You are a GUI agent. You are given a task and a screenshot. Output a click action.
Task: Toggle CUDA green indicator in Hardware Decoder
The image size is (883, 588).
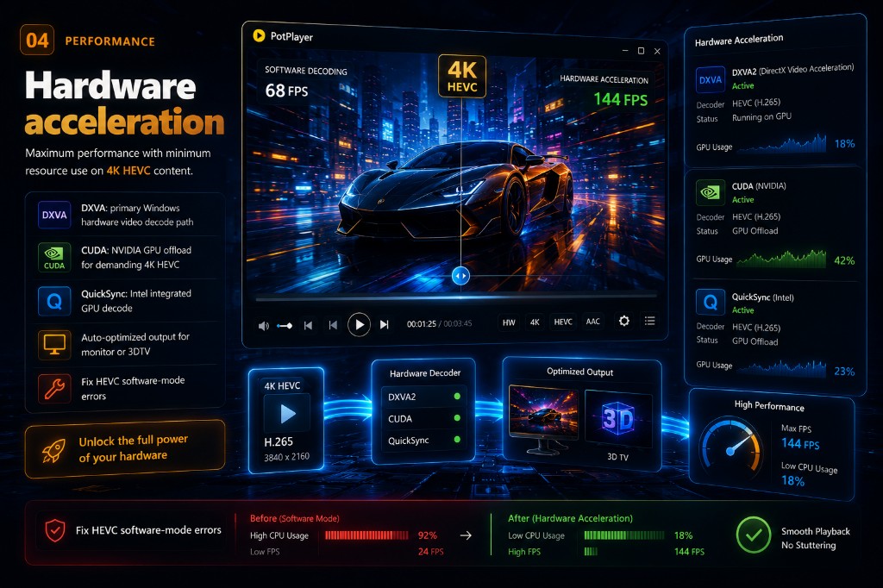(x=457, y=418)
